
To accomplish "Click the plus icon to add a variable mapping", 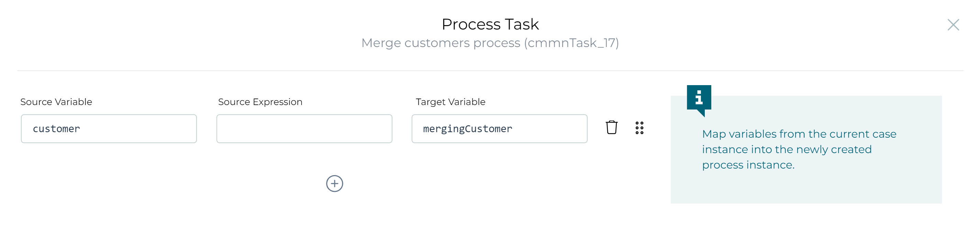I will point(335,184).
